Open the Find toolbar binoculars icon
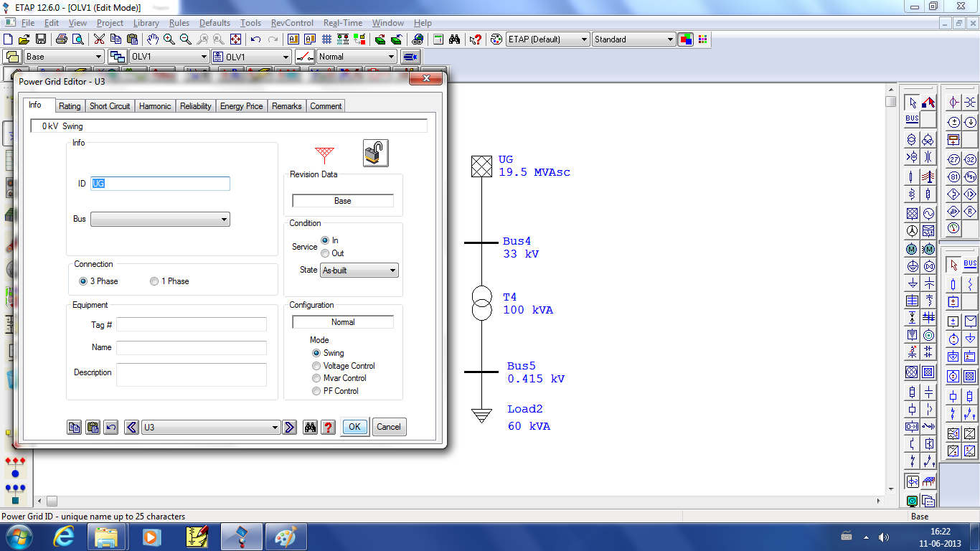The width and height of the screenshot is (980, 551). [x=455, y=39]
